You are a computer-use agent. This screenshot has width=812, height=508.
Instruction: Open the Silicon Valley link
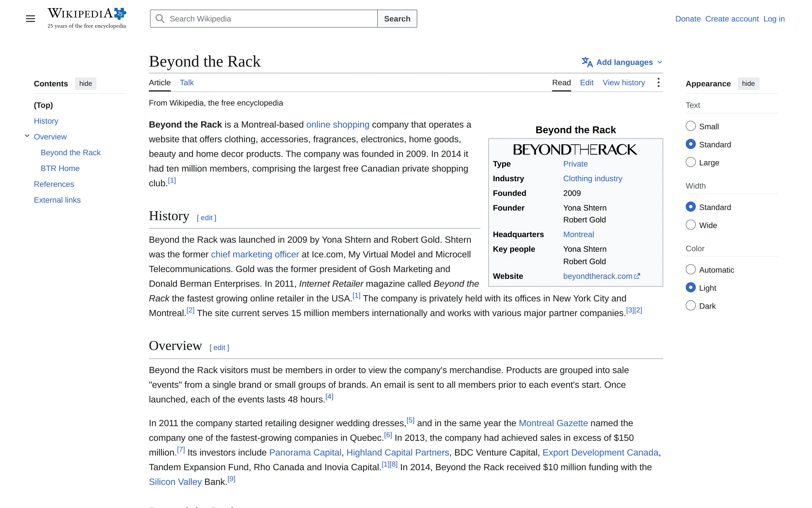pos(175,482)
